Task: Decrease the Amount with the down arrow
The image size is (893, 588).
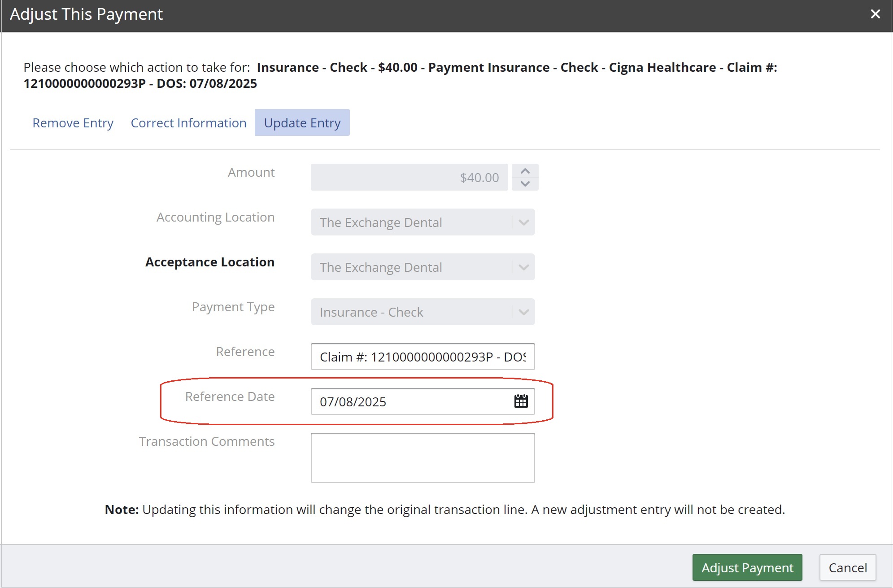Action: [x=525, y=184]
